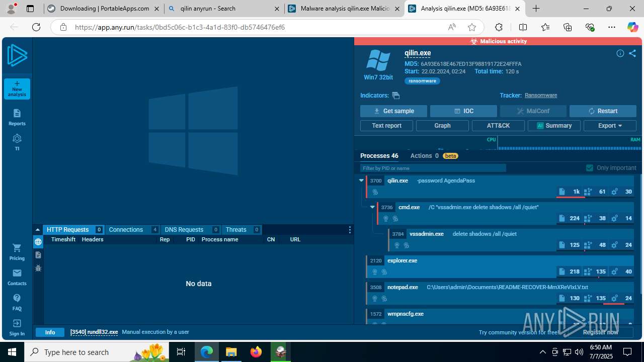The width and height of the screenshot is (644, 362).
Task: Click the Info button in the status bar
Action: click(50, 332)
